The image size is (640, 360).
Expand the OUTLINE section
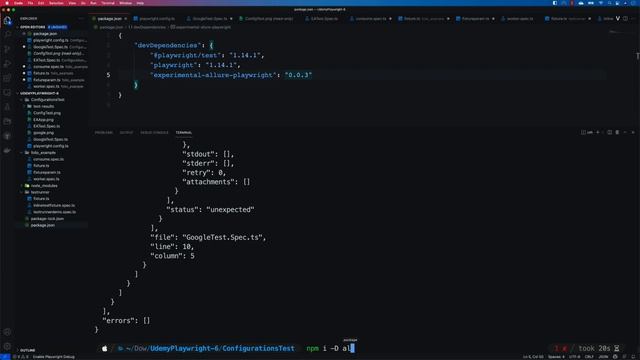pos(27,350)
